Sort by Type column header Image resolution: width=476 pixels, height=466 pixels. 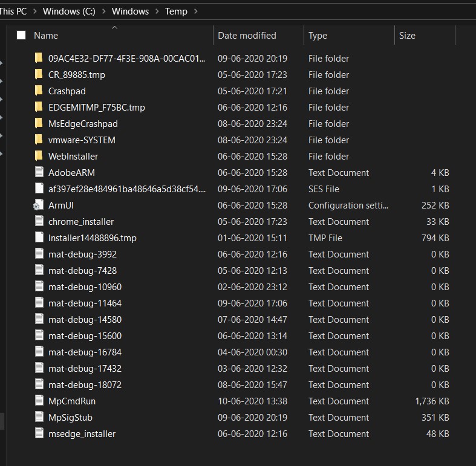[x=318, y=36]
